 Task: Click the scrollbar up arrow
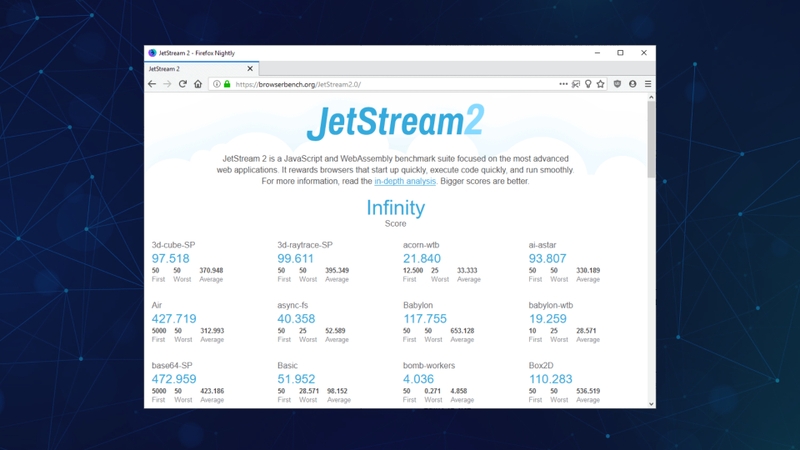click(652, 97)
